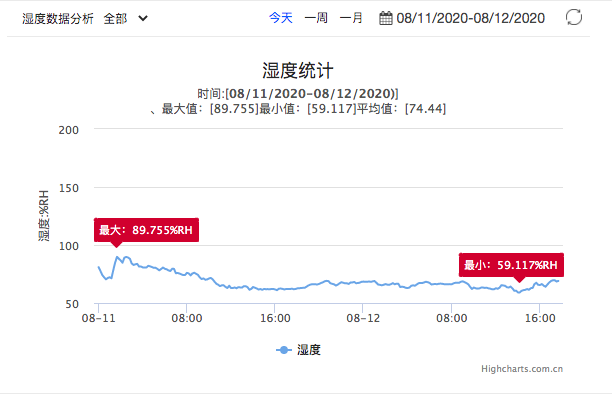Viewport: 612px width, 394px height.
Task: Expand the 全部 dropdown chevron
Action: pyautogui.click(x=143, y=18)
